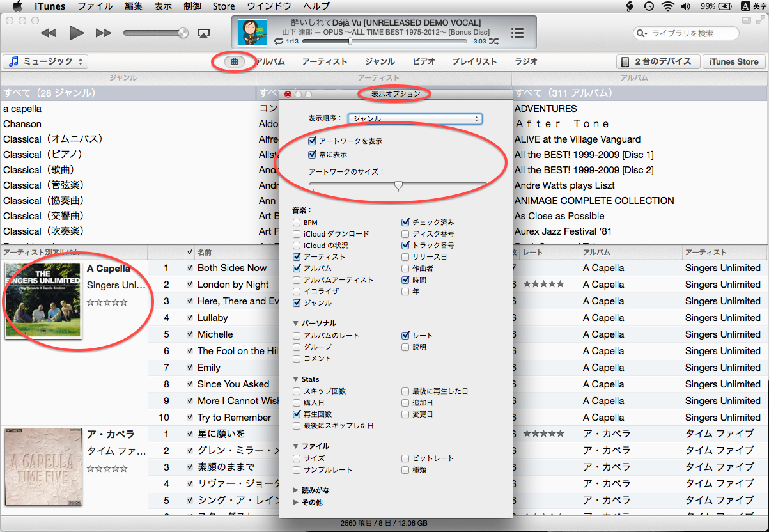
Task: Close the 表示オプション window
Action: [x=288, y=94]
